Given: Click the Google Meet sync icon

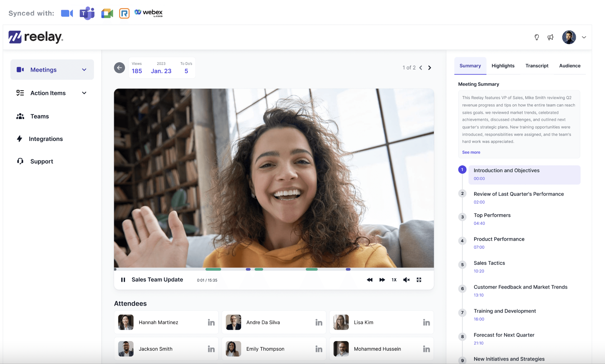Looking at the screenshot, I should coord(107,13).
